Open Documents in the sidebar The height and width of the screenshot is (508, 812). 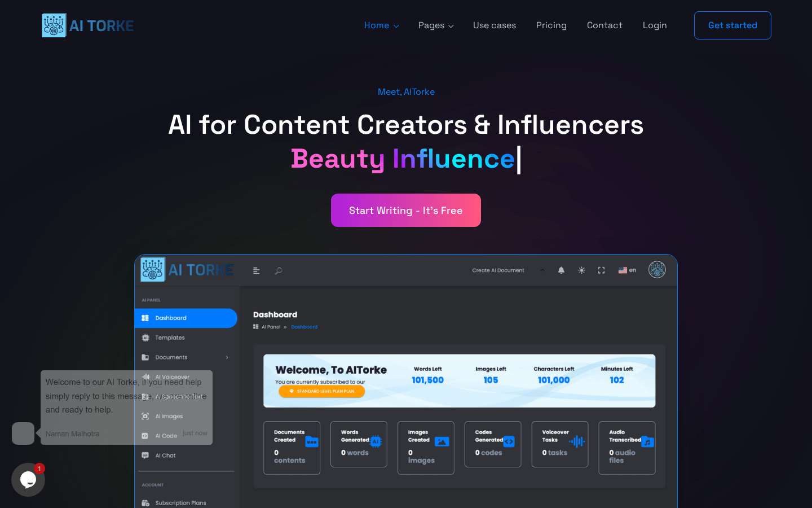click(171, 357)
